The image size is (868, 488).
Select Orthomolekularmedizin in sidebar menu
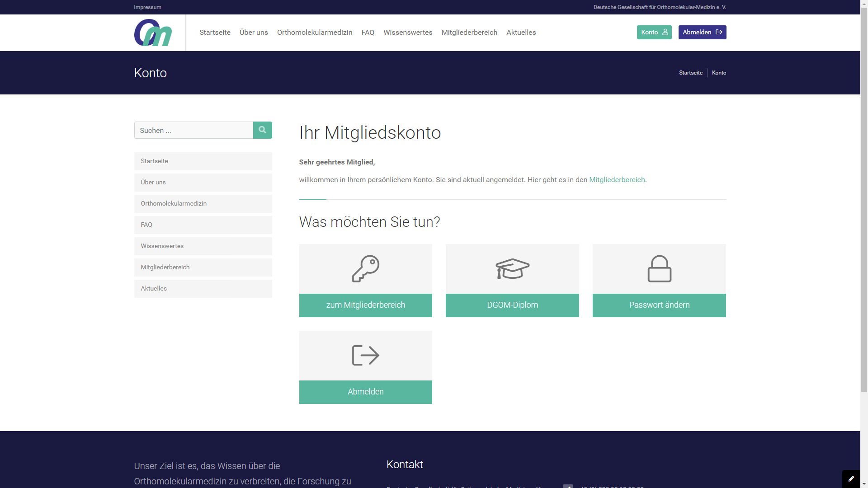point(203,204)
